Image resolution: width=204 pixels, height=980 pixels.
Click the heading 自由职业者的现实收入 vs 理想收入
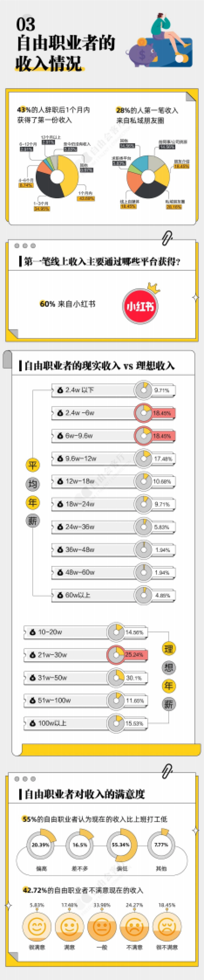[99, 366]
